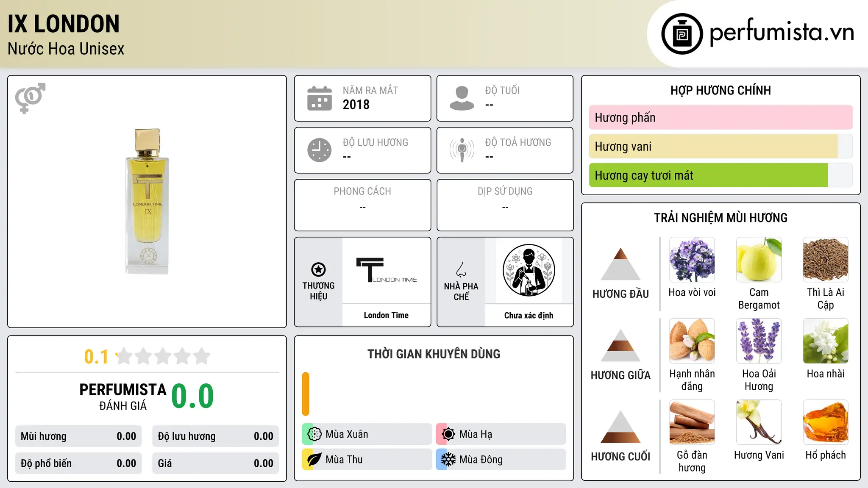Click the top-note pyramid icon HƯƠNG ĐẦU
This screenshot has width=868, height=488.
coord(620,264)
